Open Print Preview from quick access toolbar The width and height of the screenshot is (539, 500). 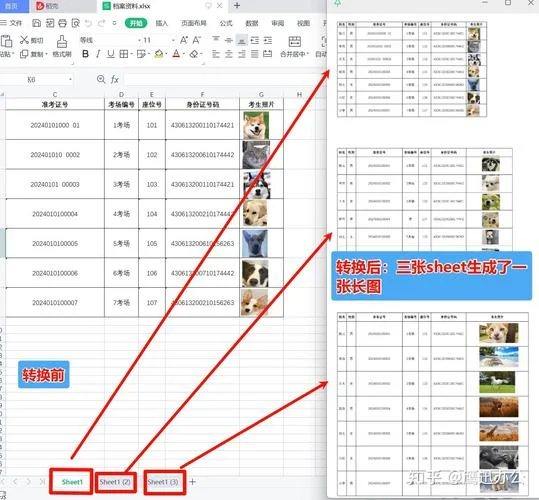point(76,23)
